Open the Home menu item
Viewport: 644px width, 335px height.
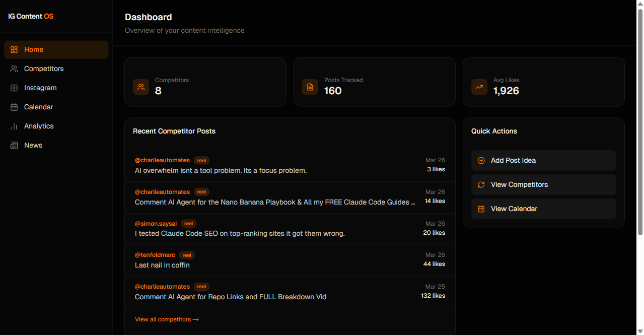point(56,49)
